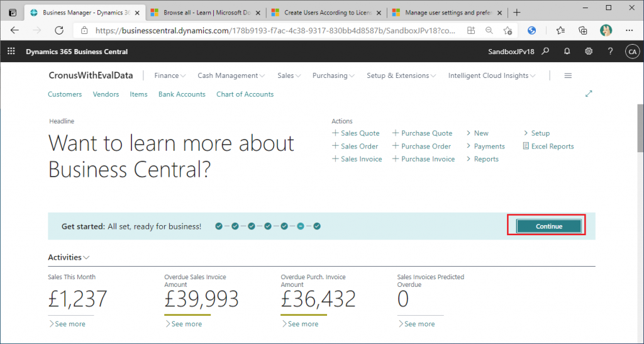The width and height of the screenshot is (644, 344).
Task: Open the settings gear in header
Action: [589, 52]
